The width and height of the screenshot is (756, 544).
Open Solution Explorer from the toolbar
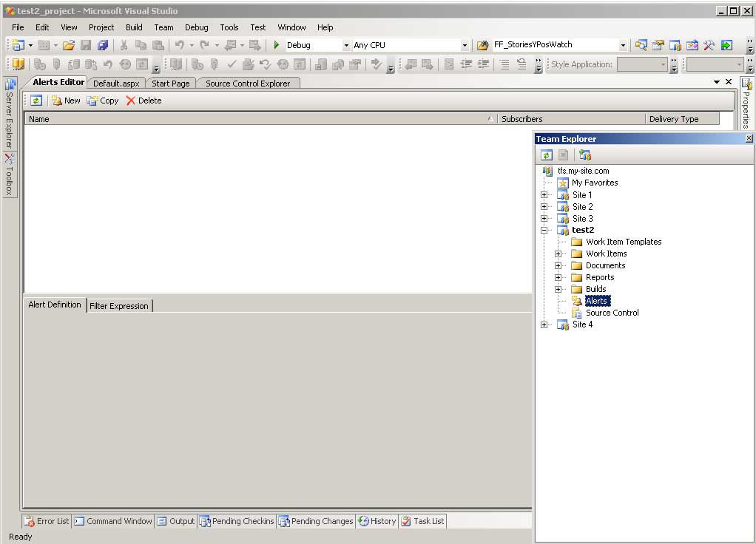point(641,45)
